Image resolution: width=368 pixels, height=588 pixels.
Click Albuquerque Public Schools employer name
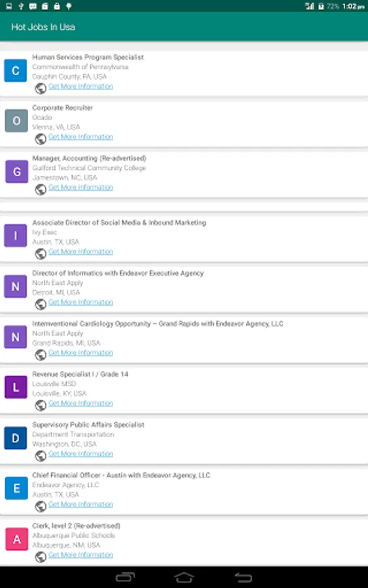tap(73, 536)
